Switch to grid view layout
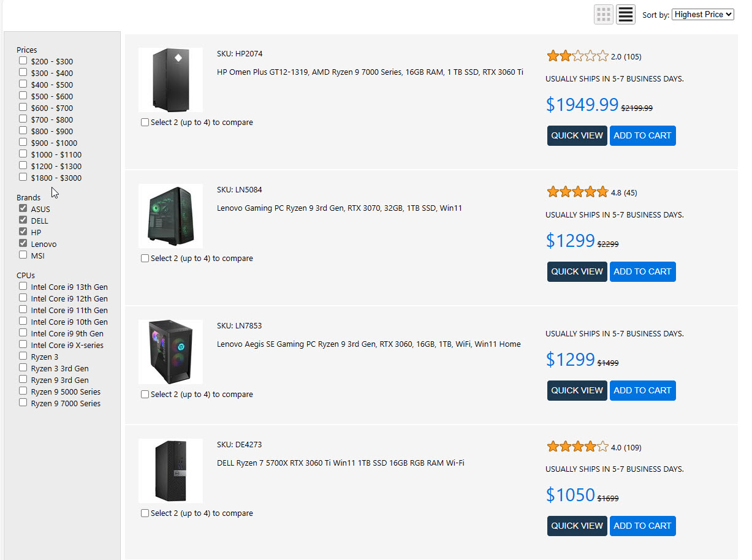The width and height of the screenshot is (752, 560). point(604,15)
